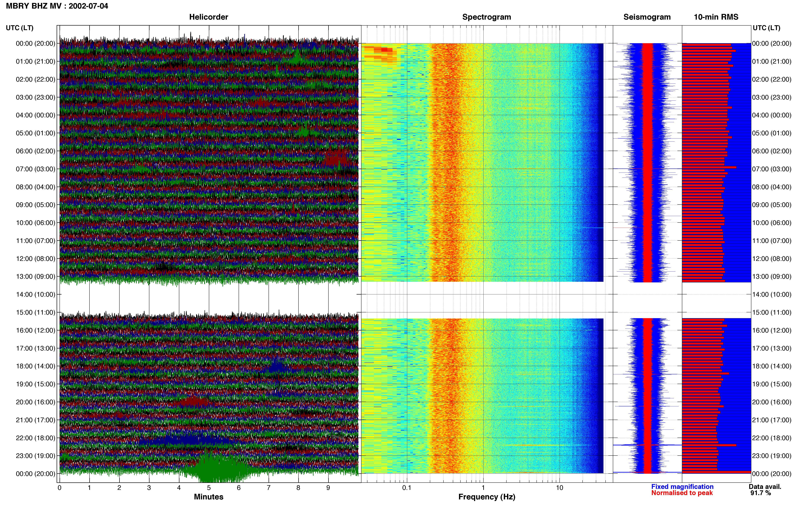The height and width of the screenshot is (508, 812).
Task: Click Helicorder time label 23:00 (19:00)
Action: (x=36, y=456)
